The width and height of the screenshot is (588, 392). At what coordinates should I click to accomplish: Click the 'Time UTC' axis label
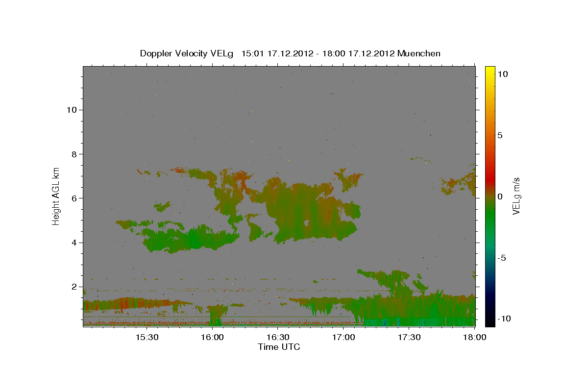point(279,347)
